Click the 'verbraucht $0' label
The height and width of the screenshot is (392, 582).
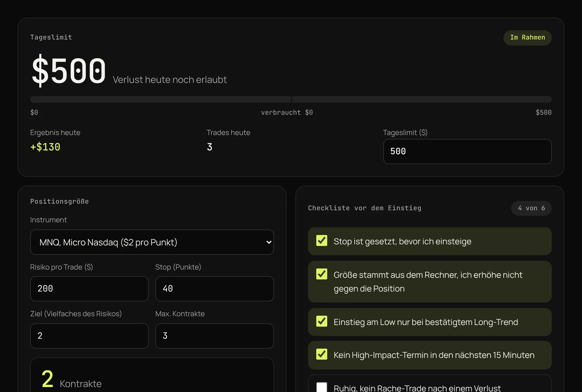[287, 112]
